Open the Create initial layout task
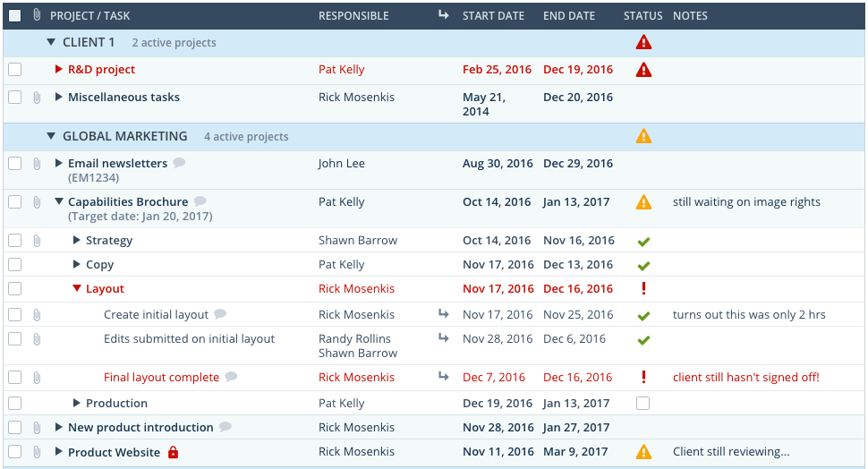The height and width of the screenshot is (469, 868). pyautogui.click(x=156, y=314)
